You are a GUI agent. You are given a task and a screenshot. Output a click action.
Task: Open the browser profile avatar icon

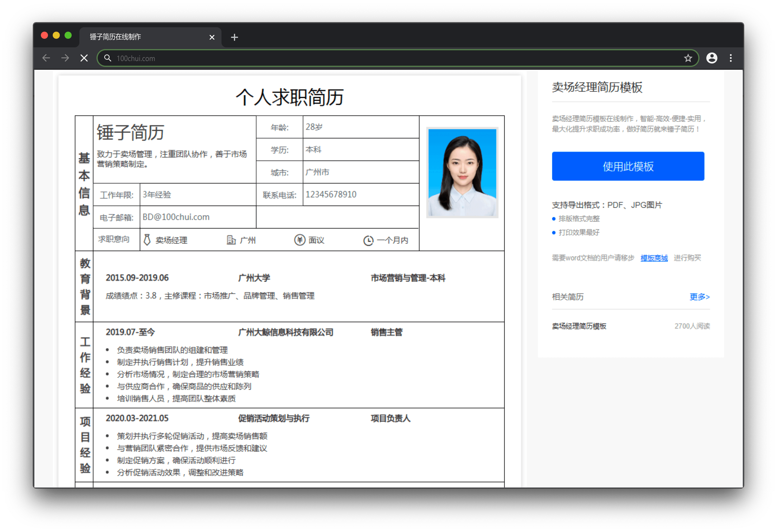[x=712, y=58]
